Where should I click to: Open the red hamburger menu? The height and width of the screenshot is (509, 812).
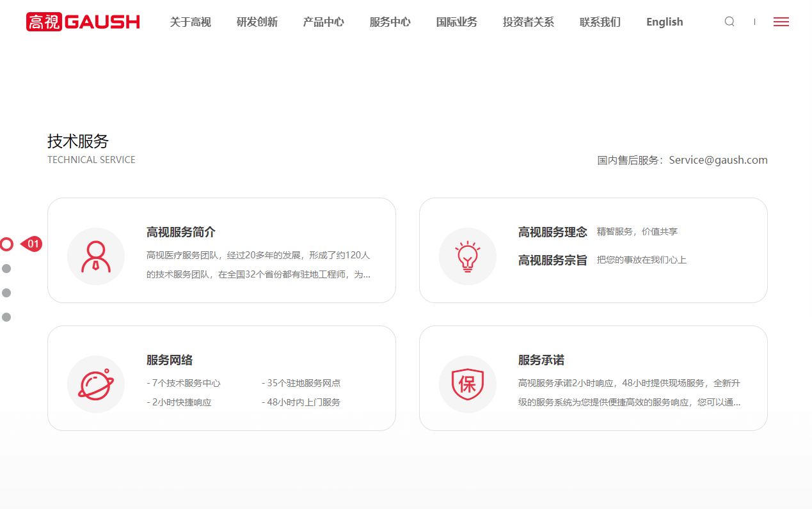coord(781,22)
